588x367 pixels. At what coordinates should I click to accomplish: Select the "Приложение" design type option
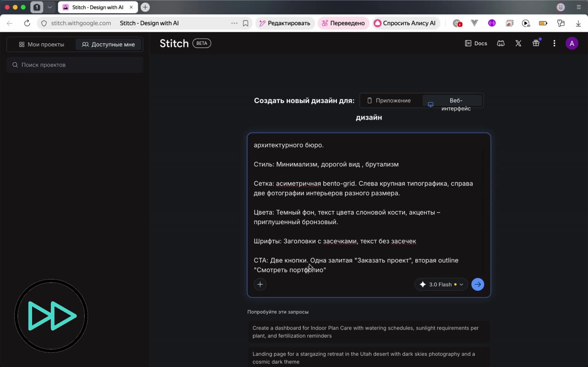pos(389,101)
